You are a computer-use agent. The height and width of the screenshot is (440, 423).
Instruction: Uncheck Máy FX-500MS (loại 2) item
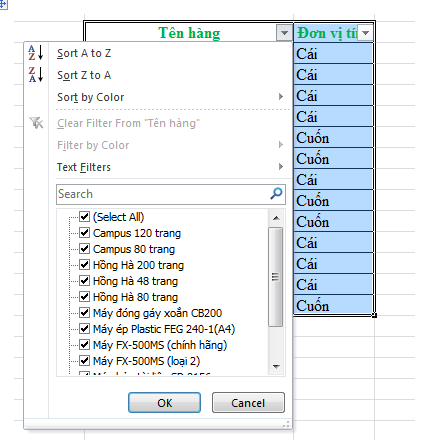coord(85,361)
